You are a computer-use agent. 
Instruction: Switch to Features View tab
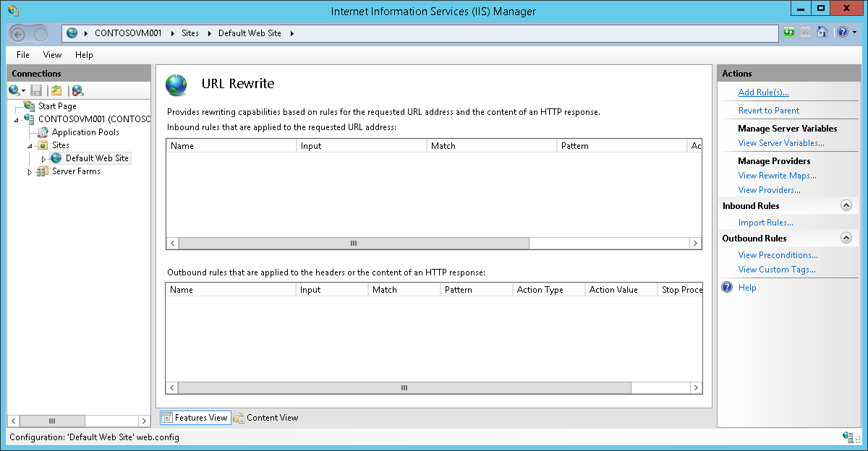(195, 417)
